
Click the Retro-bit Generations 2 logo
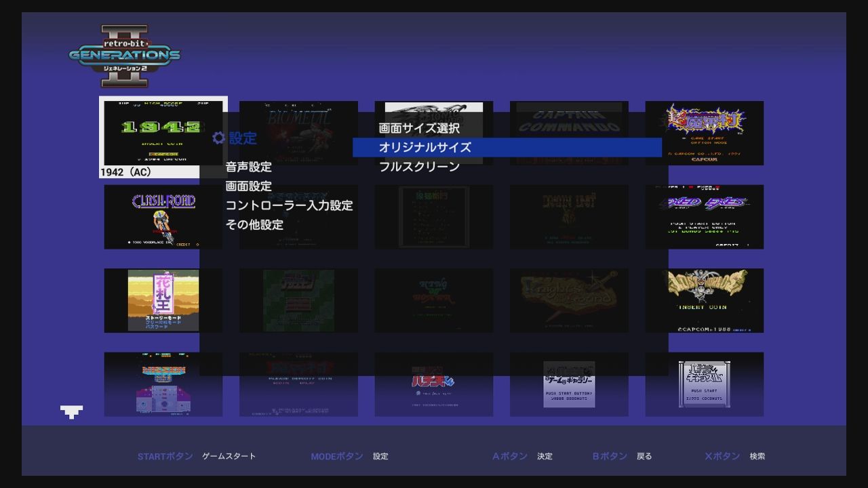(x=125, y=56)
